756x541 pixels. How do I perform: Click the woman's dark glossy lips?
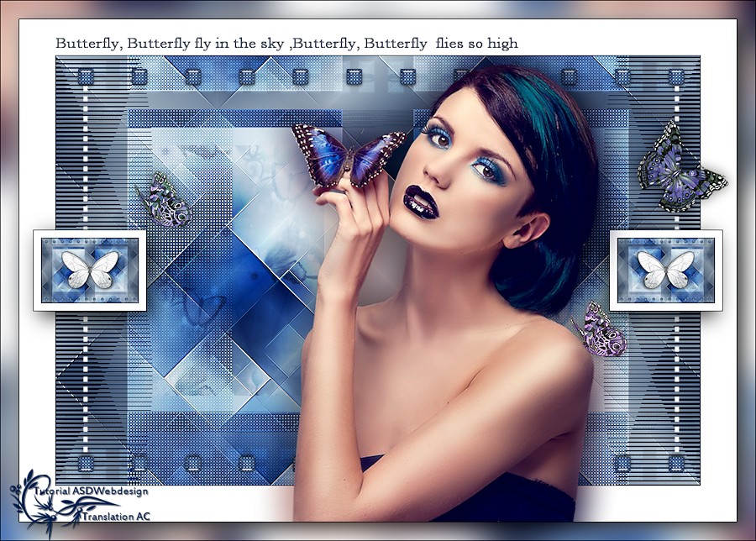pyautogui.click(x=418, y=202)
